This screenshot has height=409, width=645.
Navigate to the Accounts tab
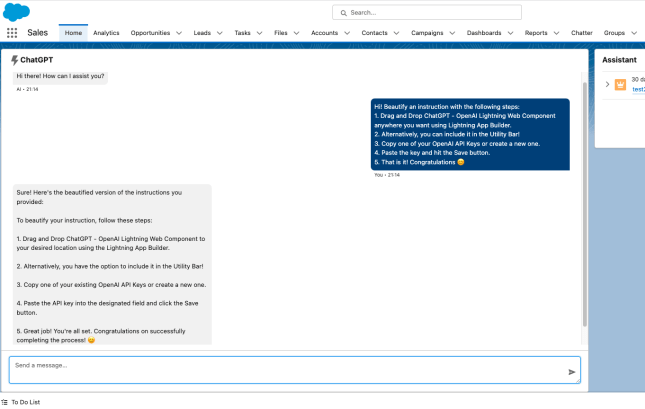pos(324,33)
